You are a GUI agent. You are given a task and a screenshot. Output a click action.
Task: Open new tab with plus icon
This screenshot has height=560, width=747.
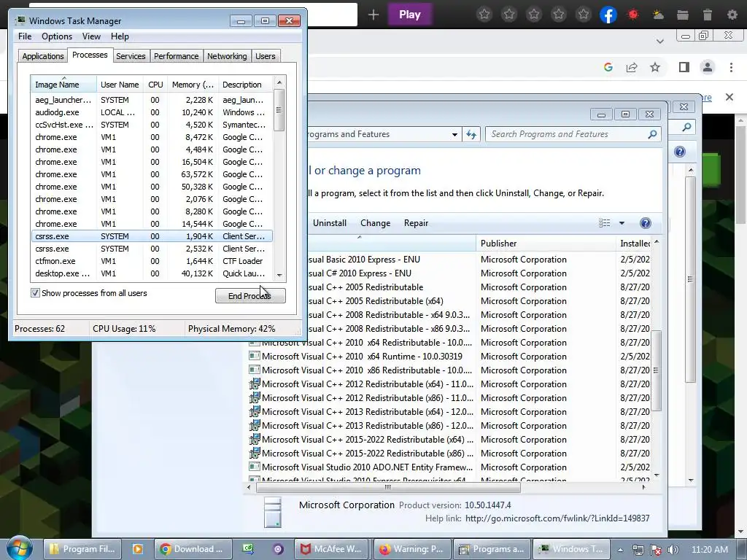[x=373, y=15]
